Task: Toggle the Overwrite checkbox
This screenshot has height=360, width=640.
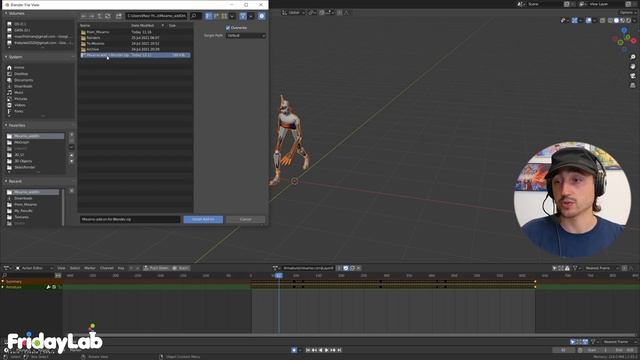Action: point(228,28)
